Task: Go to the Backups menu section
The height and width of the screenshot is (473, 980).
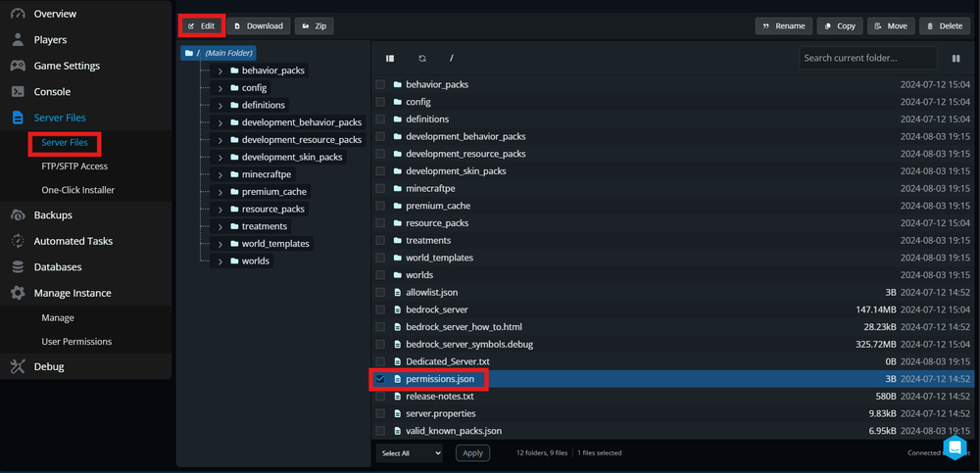Action: 52,214
